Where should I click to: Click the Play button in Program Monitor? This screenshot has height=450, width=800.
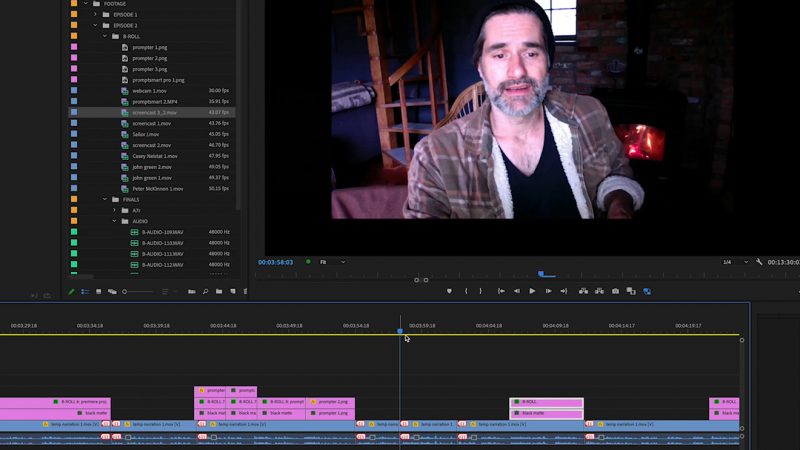(x=532, y=291)
